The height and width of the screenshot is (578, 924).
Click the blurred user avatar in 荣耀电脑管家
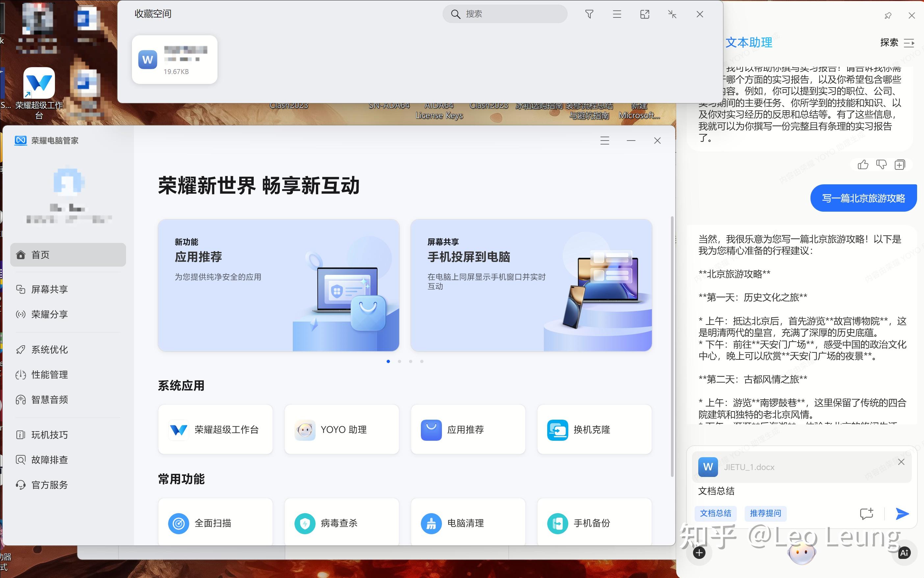click(x=69, y=182)
